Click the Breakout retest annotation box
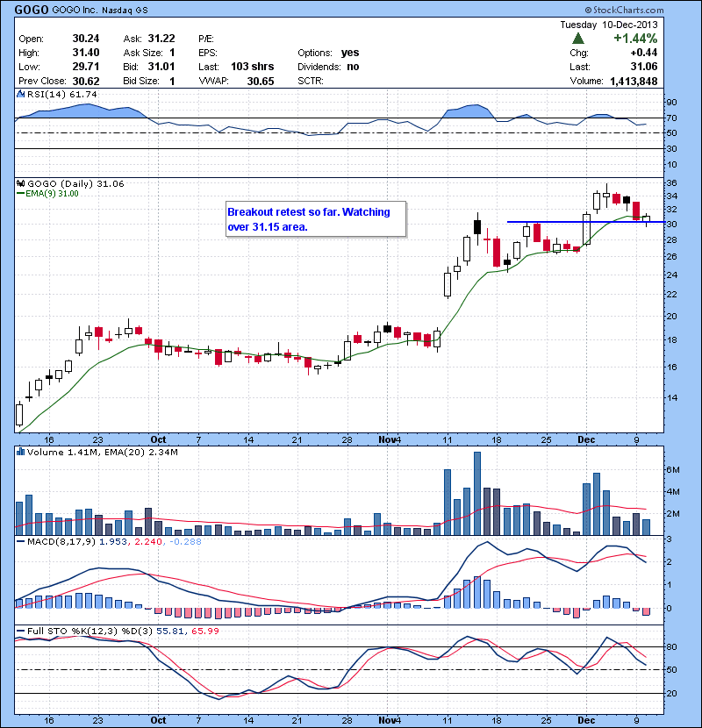This screenshot has width=702, height=728. (x=316, y=219)
